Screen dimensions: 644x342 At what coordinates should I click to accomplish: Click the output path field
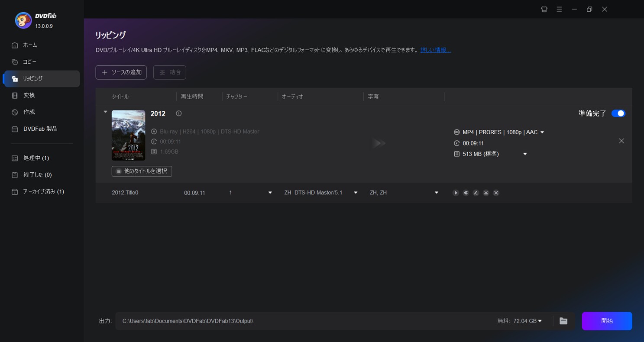pos(303,321)
